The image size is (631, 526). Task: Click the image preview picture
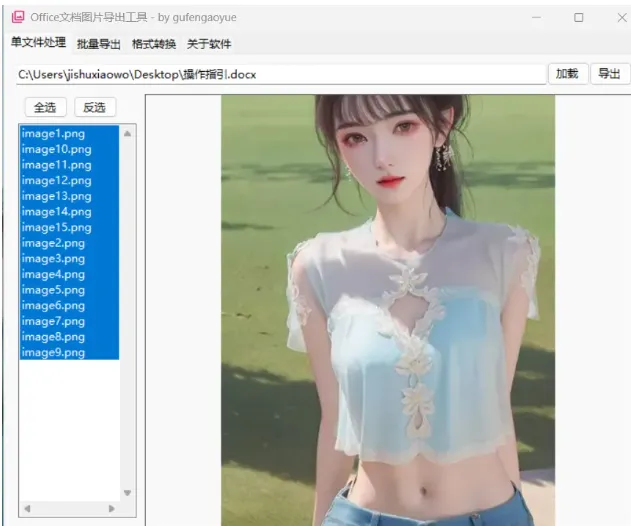388,310
